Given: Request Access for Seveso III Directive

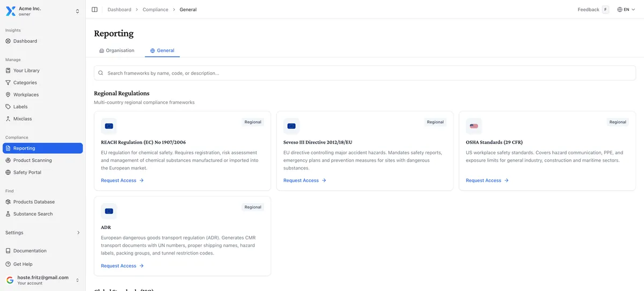Looking at the screenshot, I should 305,181.
